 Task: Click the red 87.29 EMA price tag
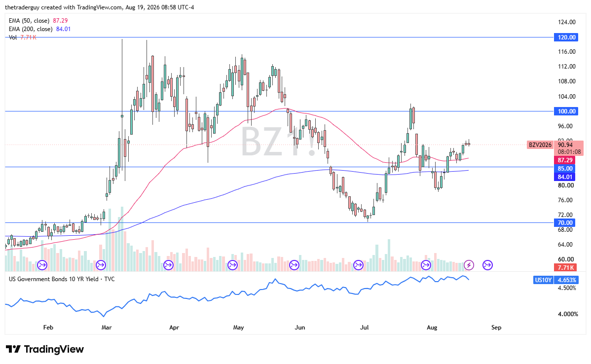tap(565, 160)
